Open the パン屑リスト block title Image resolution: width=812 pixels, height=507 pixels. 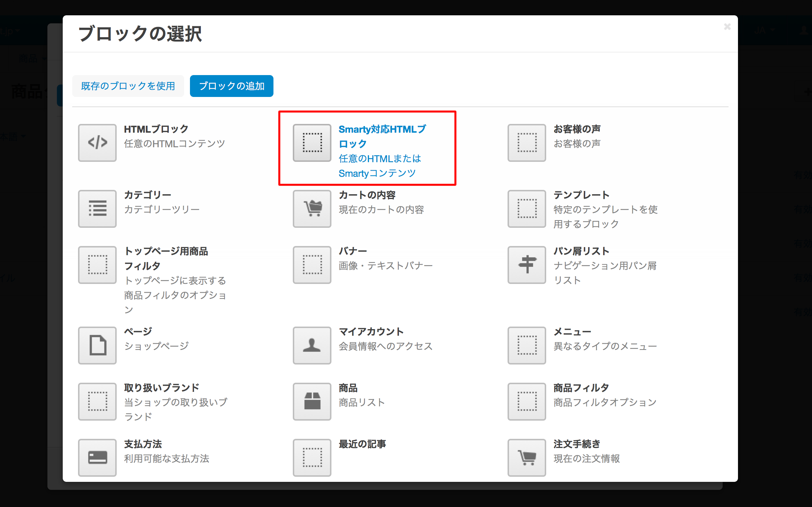[x=582, y=251]
